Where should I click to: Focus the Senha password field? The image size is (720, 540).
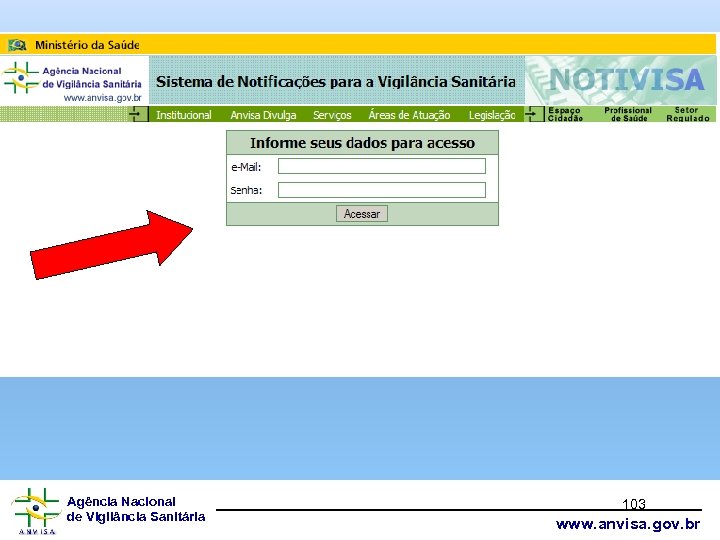382,190
